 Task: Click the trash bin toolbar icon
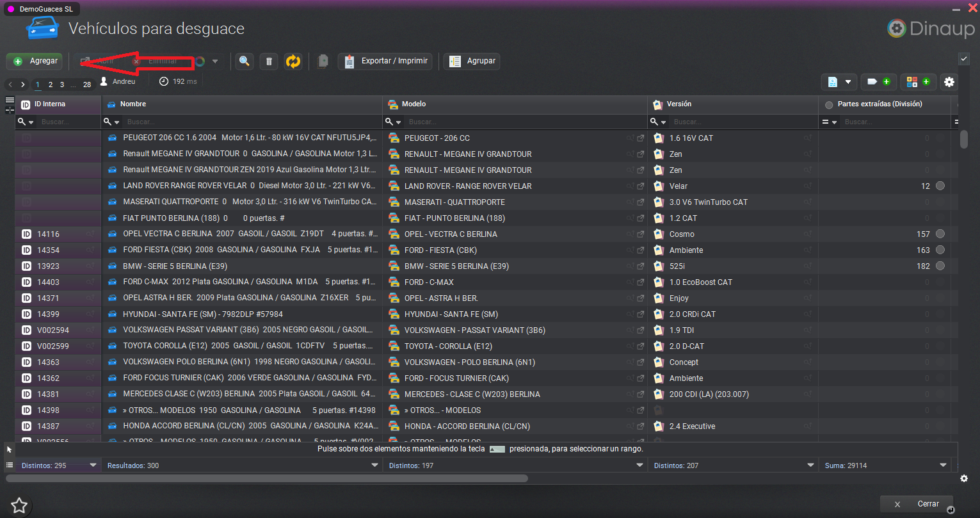point(269,61)
